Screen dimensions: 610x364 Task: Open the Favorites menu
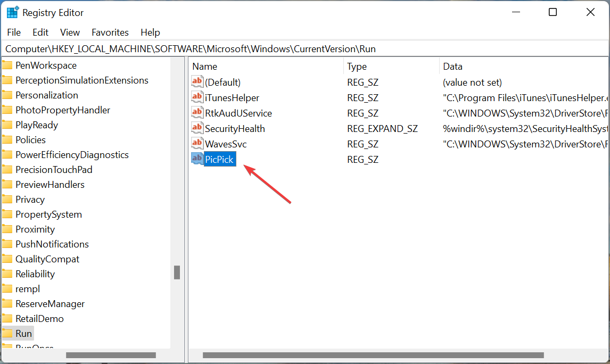click(110, 32)
